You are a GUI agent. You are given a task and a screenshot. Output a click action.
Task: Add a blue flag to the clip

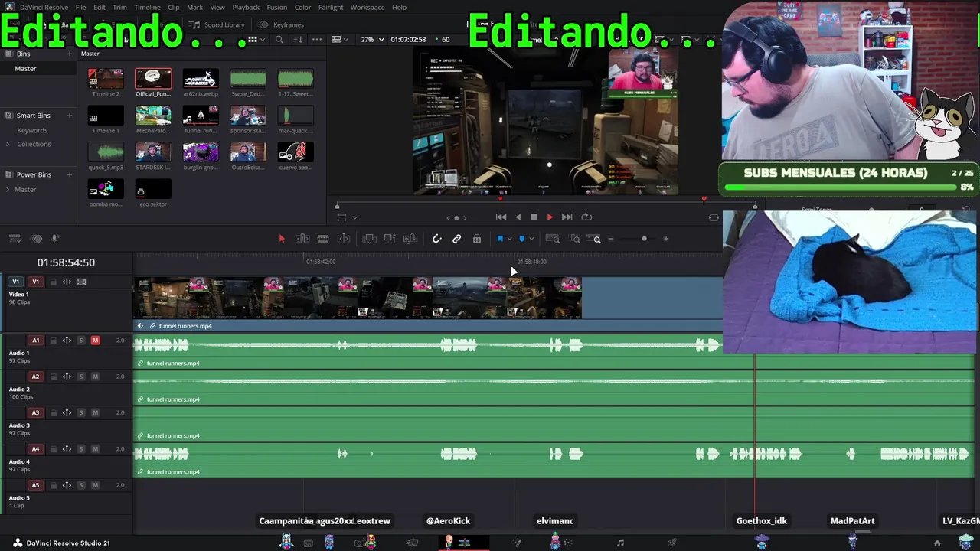pos(500,239)
